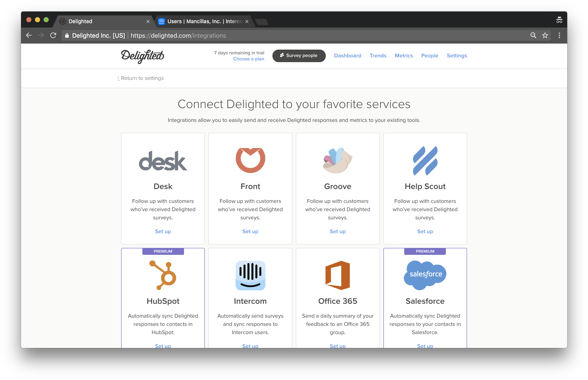
Task: Click the HubSpot sprocket logo
Action: (x=163, y=275)
